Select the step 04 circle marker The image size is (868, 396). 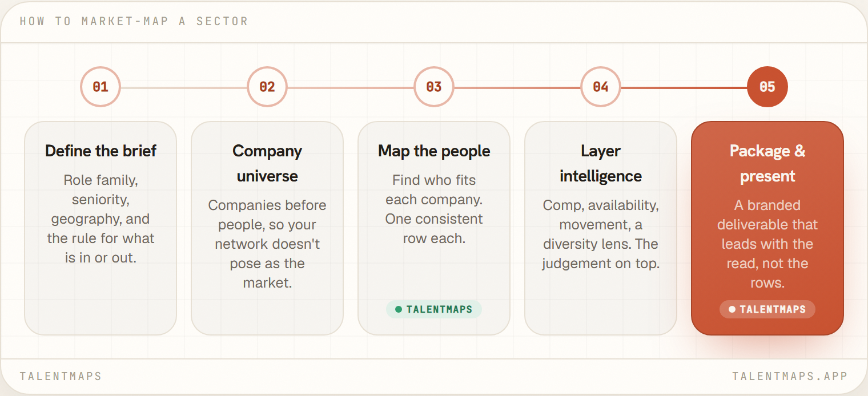tap(601, 87)
